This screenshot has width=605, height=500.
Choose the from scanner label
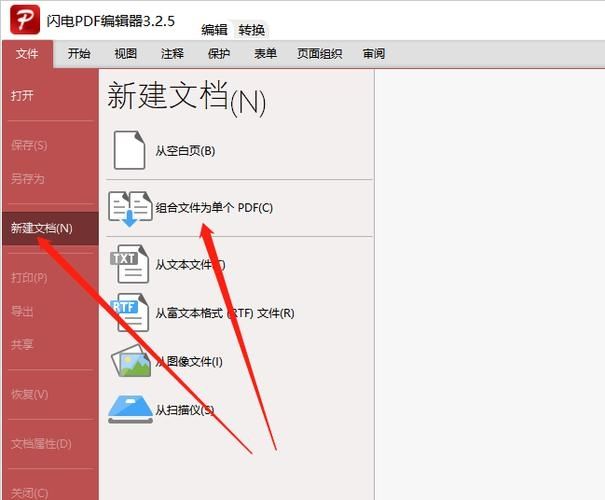click(185, 410)
